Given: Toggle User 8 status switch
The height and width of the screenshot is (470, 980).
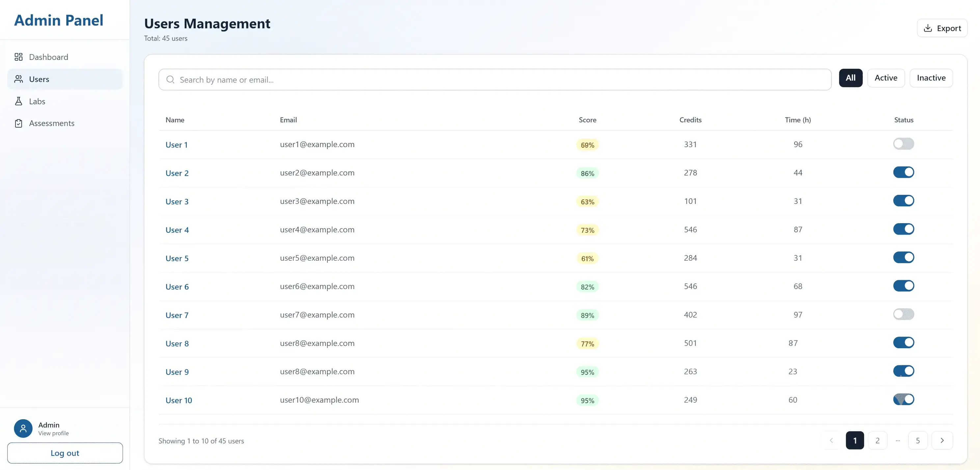Looking at the screenshot, I should pyautogui.click(x=904, y=343).
